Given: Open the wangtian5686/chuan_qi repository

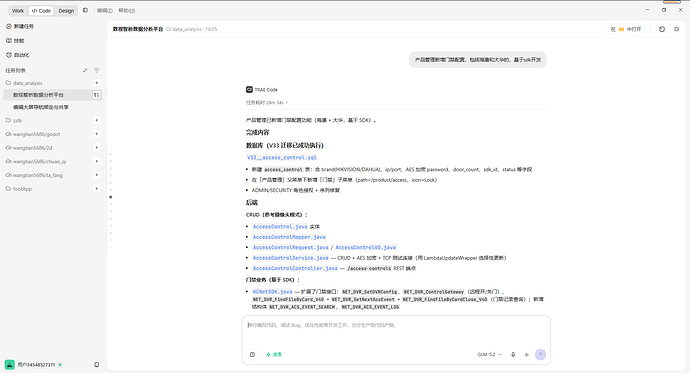Looking at the screenshot, I should click(x=36, y=161).
